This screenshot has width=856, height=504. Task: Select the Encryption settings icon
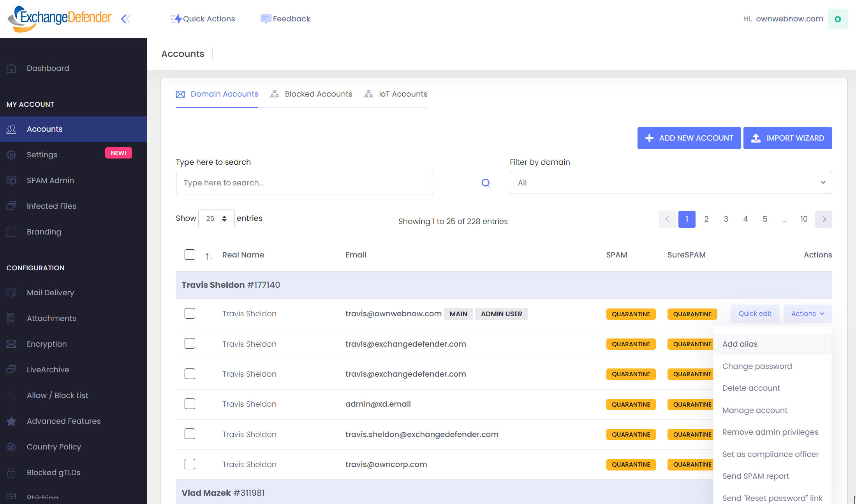point(11,344)
